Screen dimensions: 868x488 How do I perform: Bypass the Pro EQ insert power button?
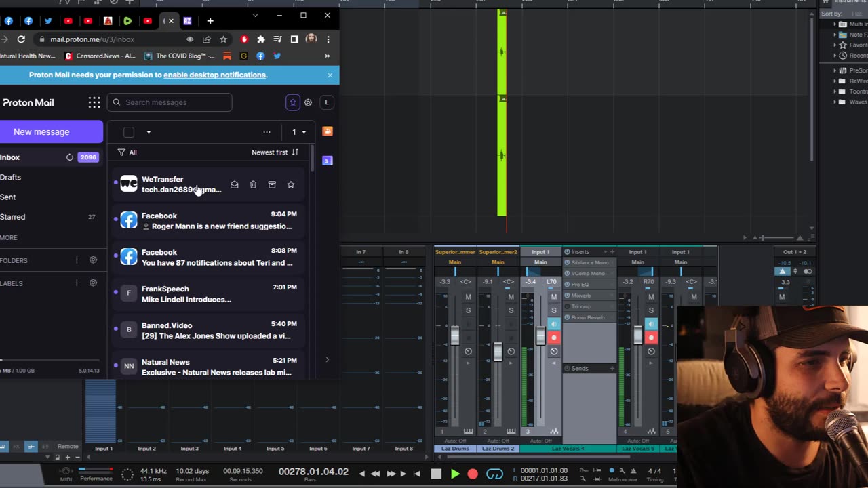tap(568, 285)
